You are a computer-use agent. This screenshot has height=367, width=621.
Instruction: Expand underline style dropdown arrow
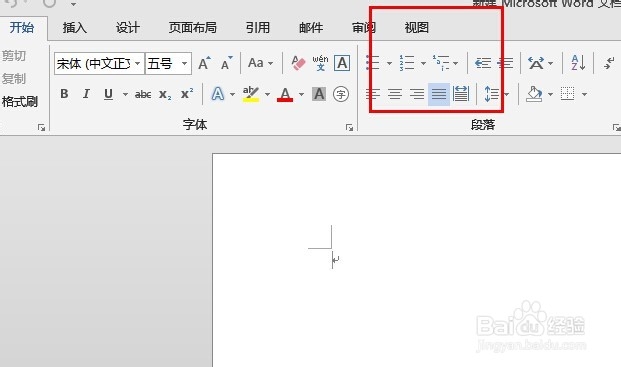pyautogui.click(x=125, y=94)
